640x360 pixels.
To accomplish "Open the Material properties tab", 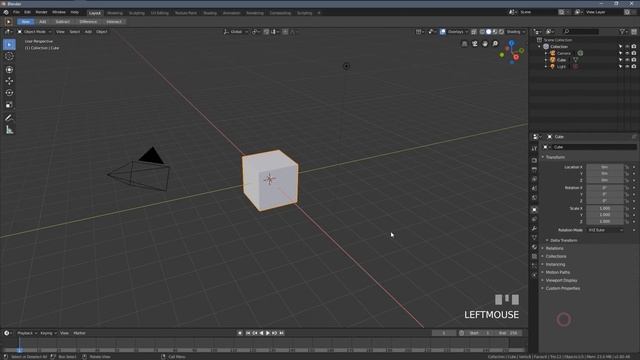I will coord(534,247).
